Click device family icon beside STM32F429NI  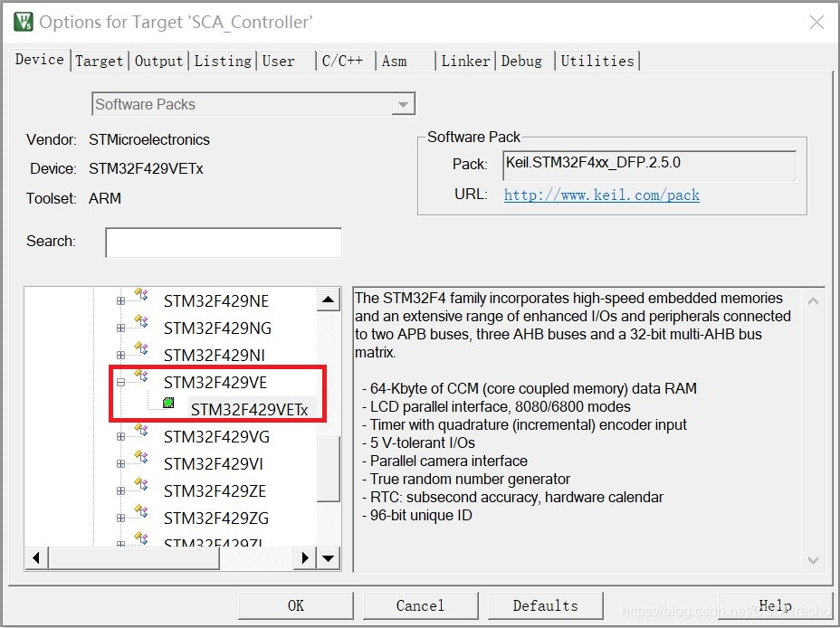[x=141, y=348]
